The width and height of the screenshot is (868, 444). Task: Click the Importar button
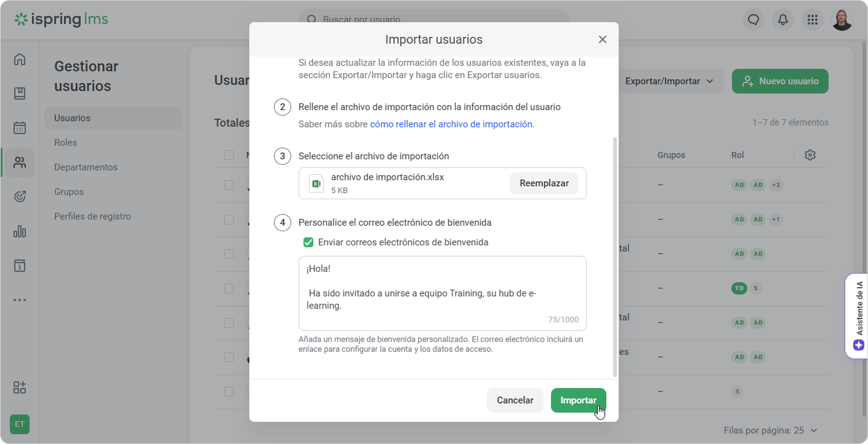coord(578,400)
